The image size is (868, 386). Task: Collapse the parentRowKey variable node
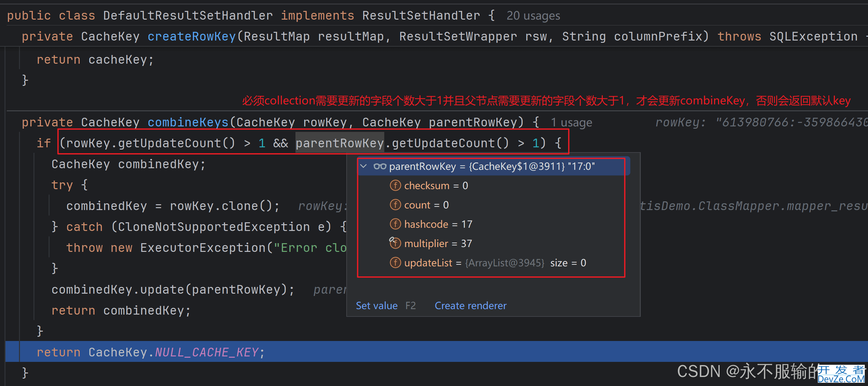pyautogui.click(x=364, y=166)
